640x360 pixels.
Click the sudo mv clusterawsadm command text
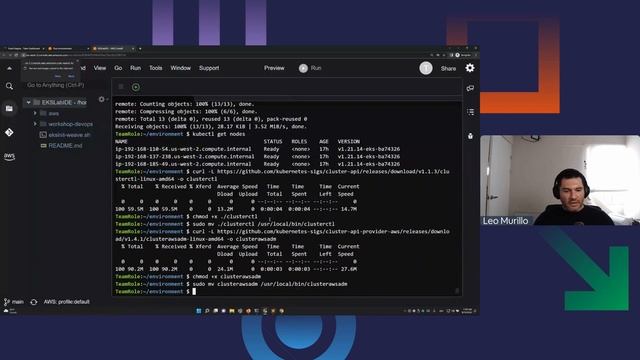pos(270,284)
